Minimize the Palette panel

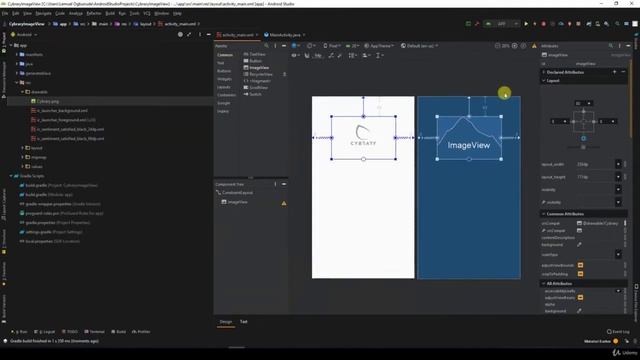[x=284, y=46]
